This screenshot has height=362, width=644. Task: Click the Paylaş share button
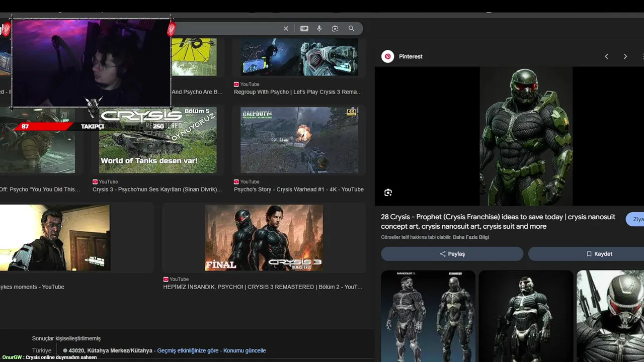[x=452, y=254]
